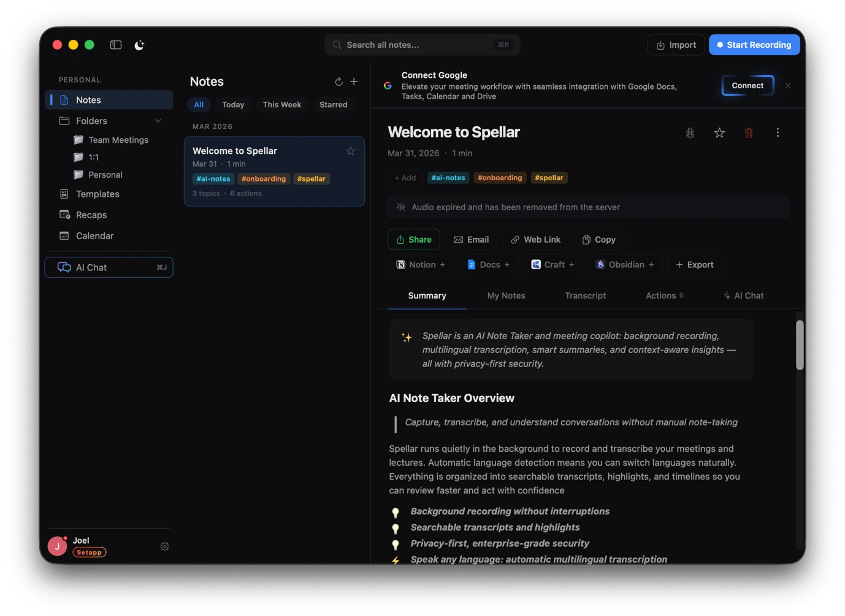Screen dimensions: 845x616
Task: Click the summary vertical scrollbar
Action: click(x=800, y=345)
